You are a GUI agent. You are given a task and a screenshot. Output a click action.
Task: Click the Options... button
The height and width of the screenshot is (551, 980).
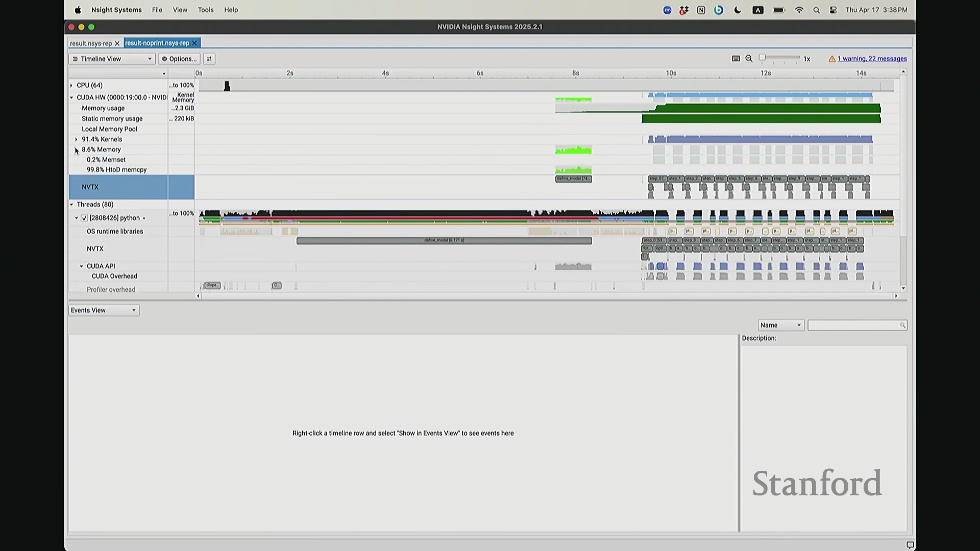pyautogui.click(x=179, y=59)
